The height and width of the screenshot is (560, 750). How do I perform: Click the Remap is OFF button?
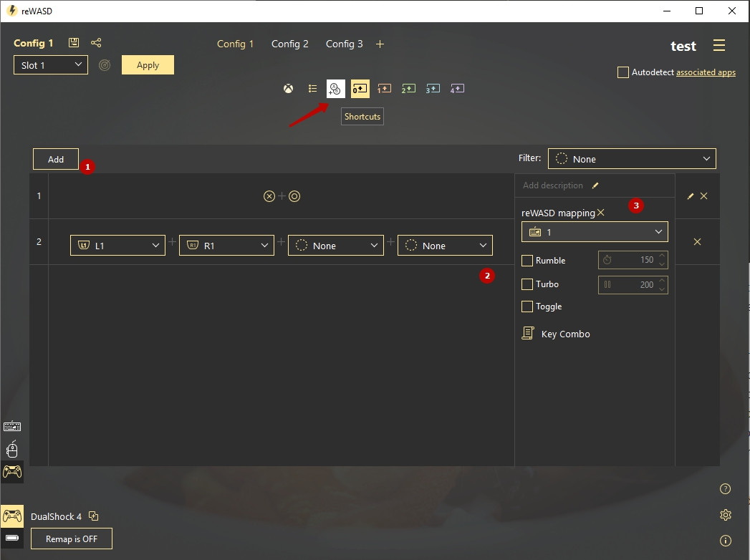coord(72,539)
